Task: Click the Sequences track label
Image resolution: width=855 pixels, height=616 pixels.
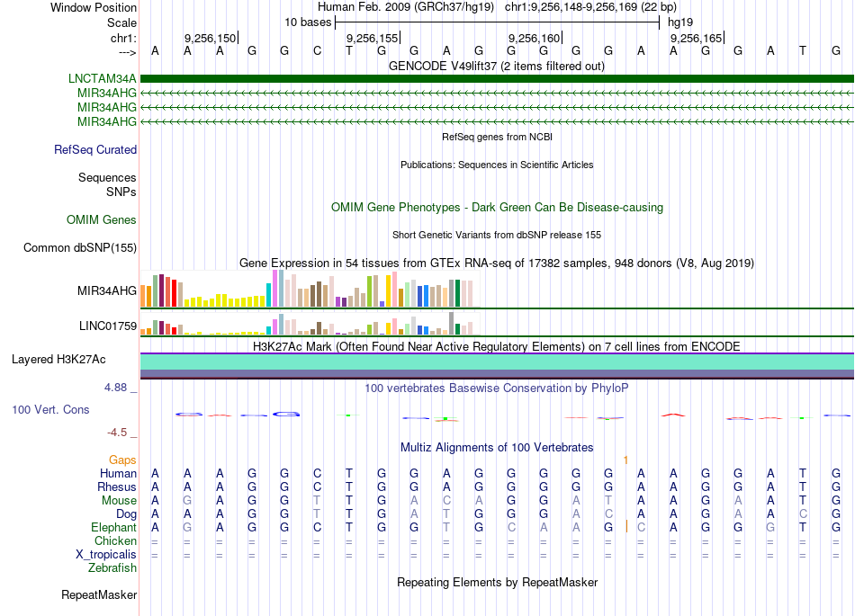Action: coord(107,177)
